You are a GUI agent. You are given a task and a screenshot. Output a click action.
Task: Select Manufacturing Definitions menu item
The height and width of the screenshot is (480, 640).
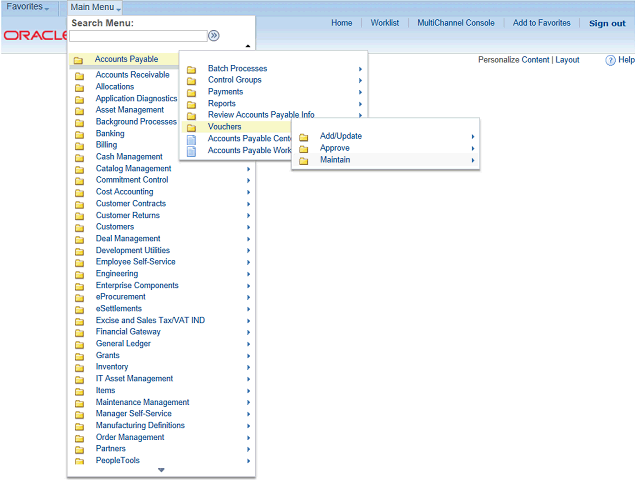coord(140,426)
